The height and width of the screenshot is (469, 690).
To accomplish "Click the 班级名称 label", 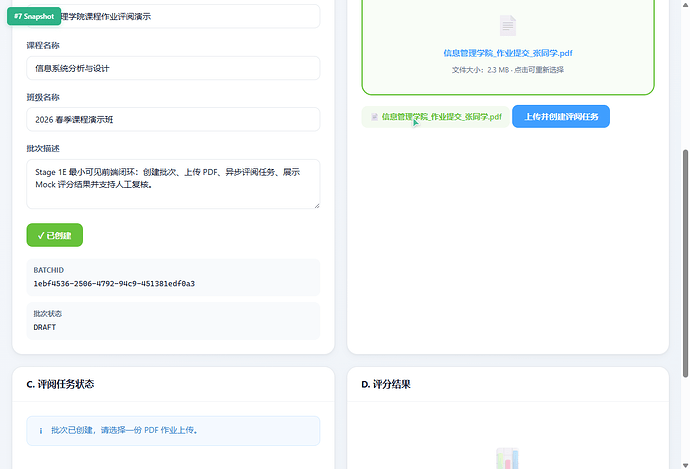I will [x=43, y=97].
